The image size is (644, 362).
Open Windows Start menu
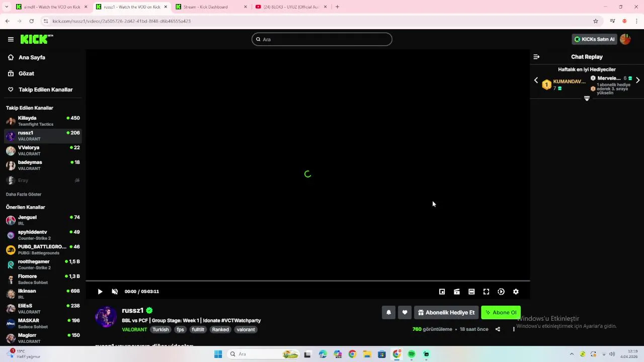218,354
